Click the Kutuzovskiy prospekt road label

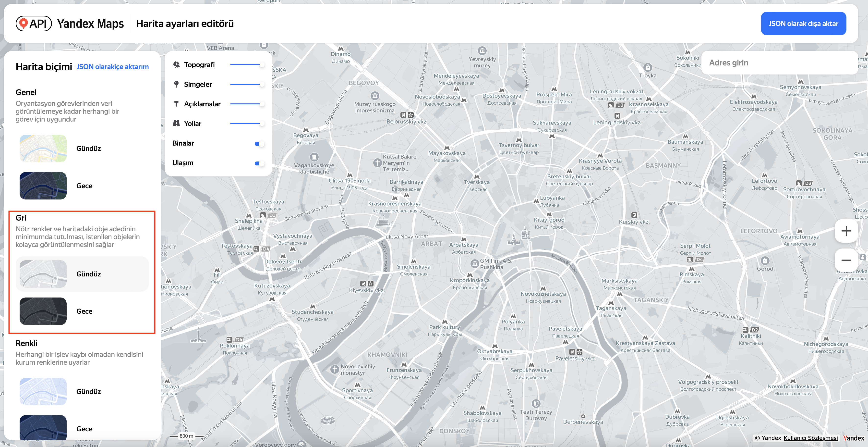point(328,266)
